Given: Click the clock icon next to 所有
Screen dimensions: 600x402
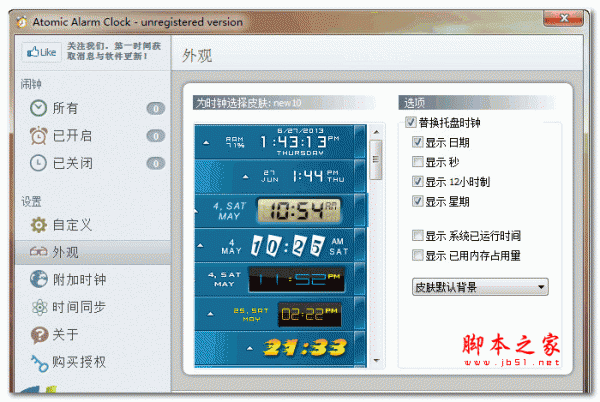Looking at the screenshot, I should 38,108.
